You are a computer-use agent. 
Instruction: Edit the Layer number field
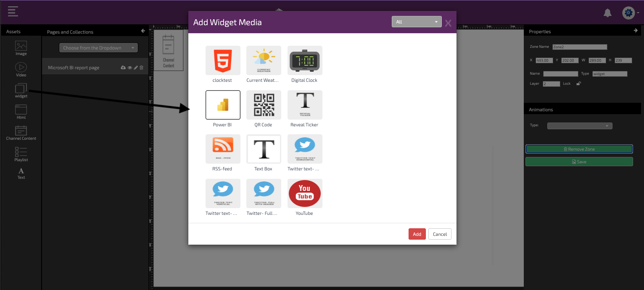[x=551, y=84]
